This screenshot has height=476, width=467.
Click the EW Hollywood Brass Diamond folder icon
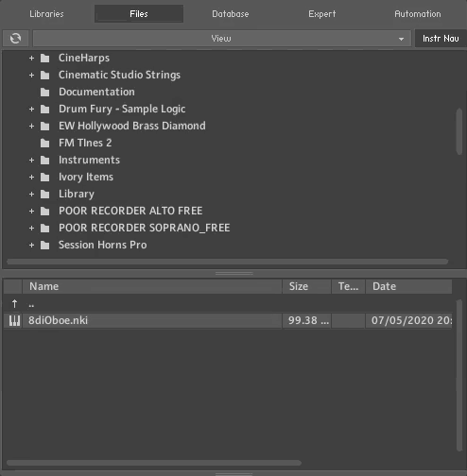coord(45,127)
